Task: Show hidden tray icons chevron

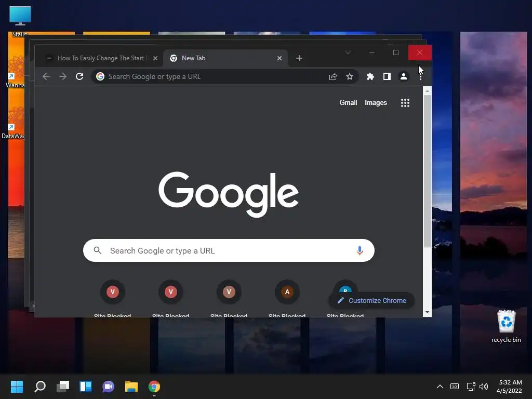Action: (x=440, y=387)
